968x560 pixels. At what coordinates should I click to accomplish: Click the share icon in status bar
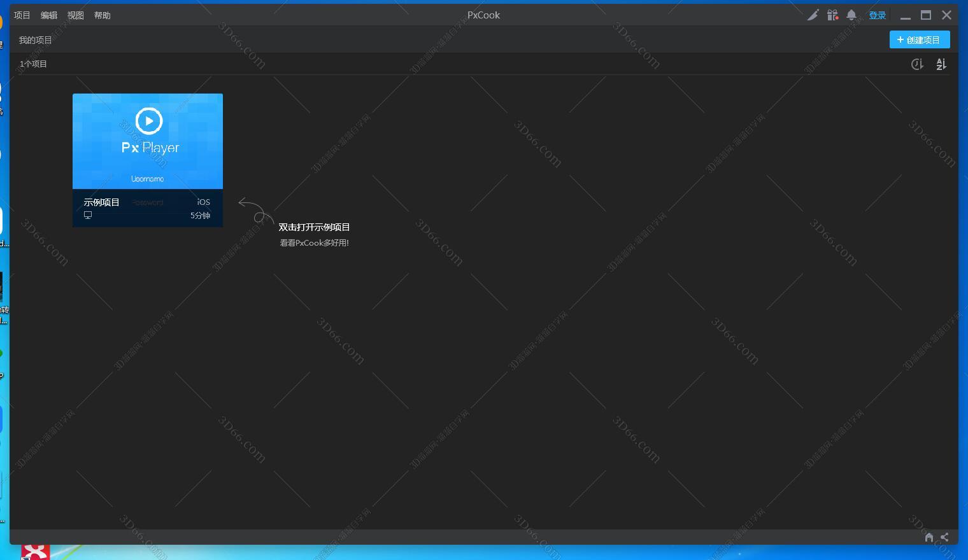pos(944,537)
